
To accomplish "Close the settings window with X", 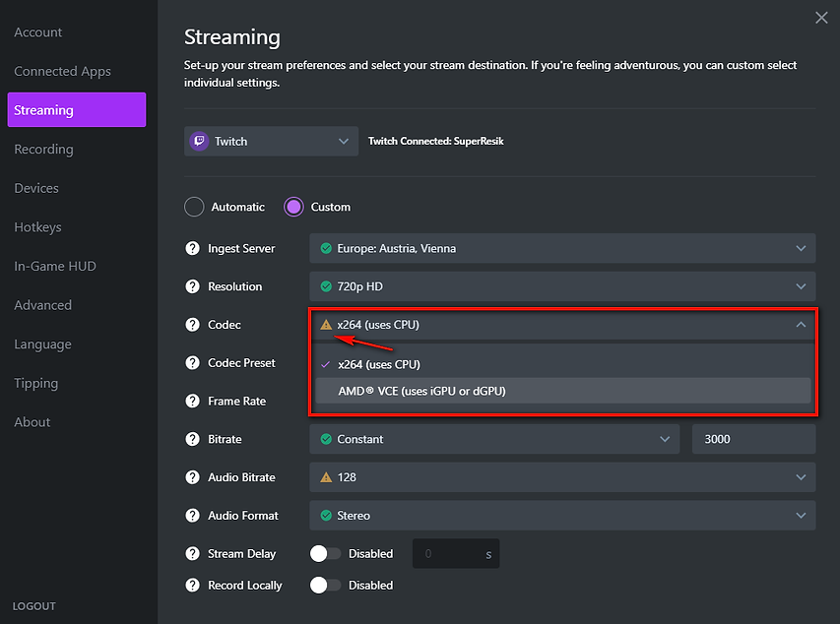I will [x=821, y=18].
